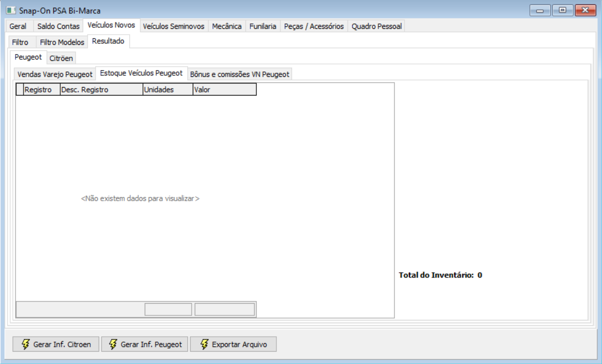Click lightning icon on Gerar Inf. Peugeot
602x364 pixels.
pyautogui.click(x=113, y=344)
